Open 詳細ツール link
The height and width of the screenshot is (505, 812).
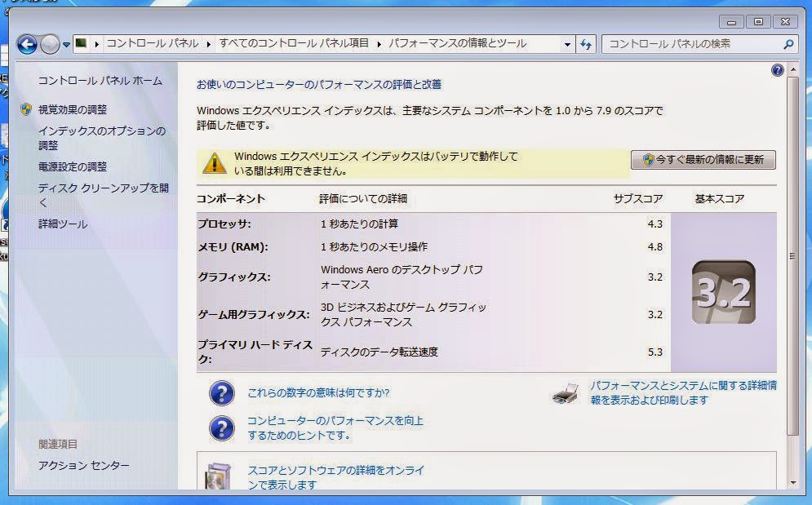63,224
